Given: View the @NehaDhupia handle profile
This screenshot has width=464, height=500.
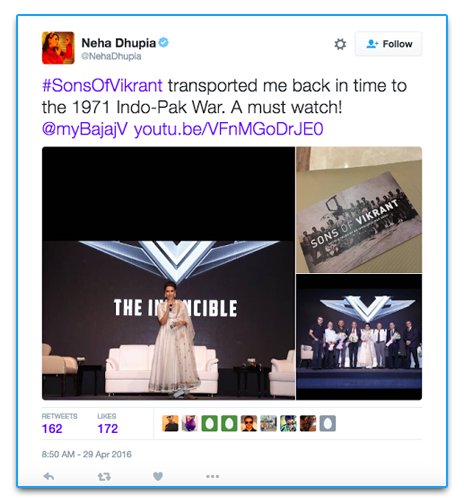Looking at the screenshot, I should [111, 56].
